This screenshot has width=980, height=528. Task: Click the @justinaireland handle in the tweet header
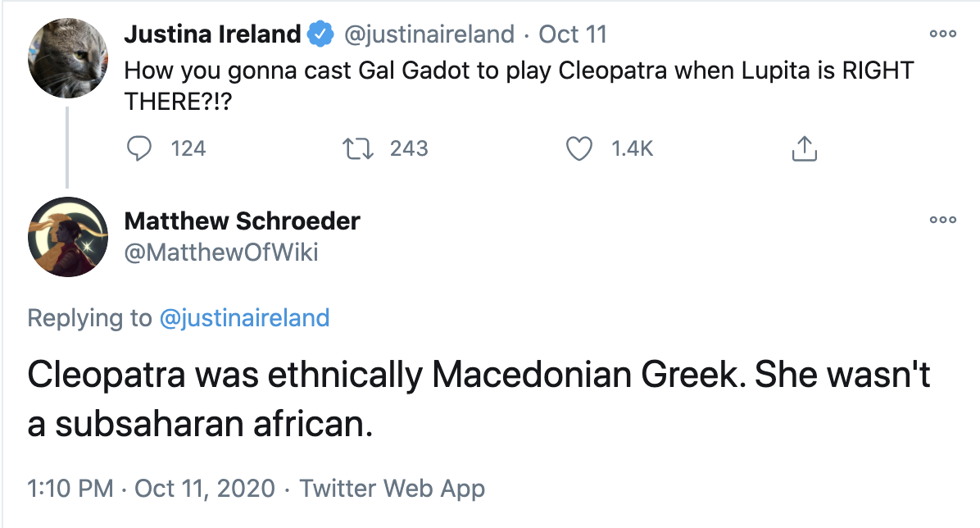[429, 35]
